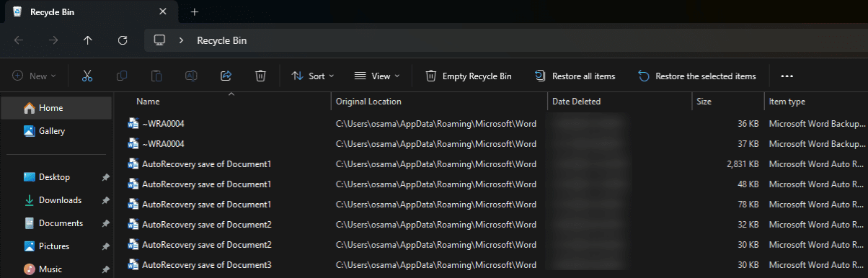The image size is (868, 278).
Task: Click the Rename icon in the toolbar
Action: pyautogui.click(x=191, y=76)
